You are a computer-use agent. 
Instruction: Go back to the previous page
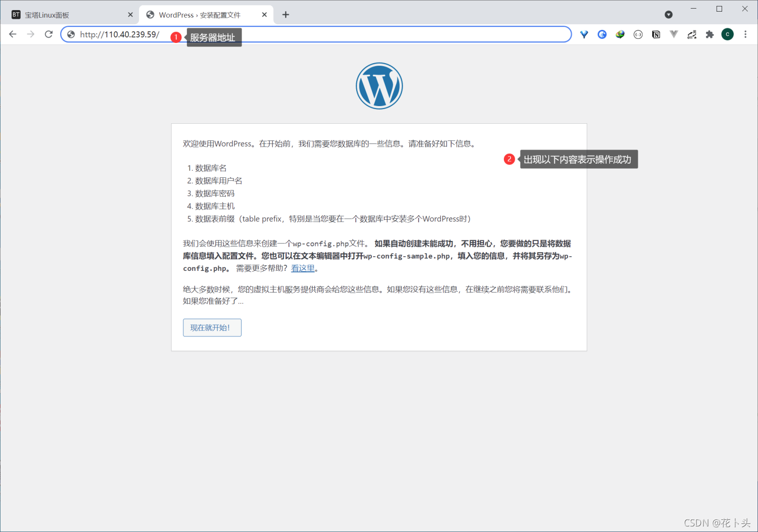[x=13, y=34]
